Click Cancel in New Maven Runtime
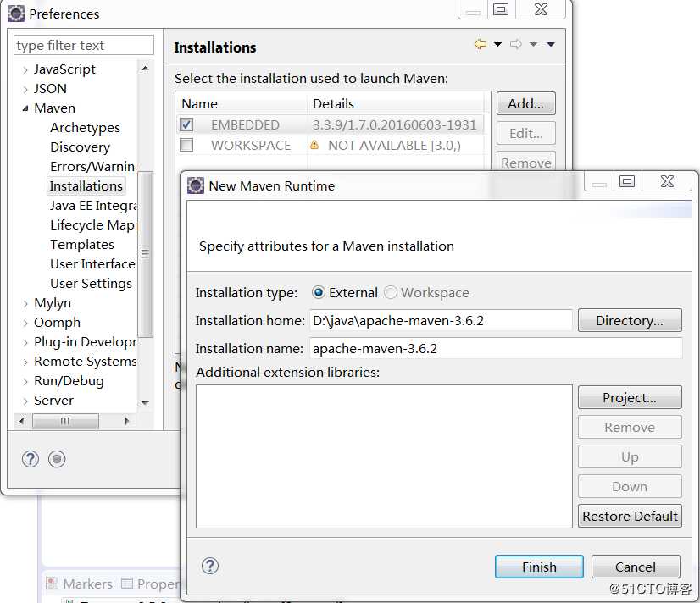This screenshot has height=603, width=700. (636, 567)
